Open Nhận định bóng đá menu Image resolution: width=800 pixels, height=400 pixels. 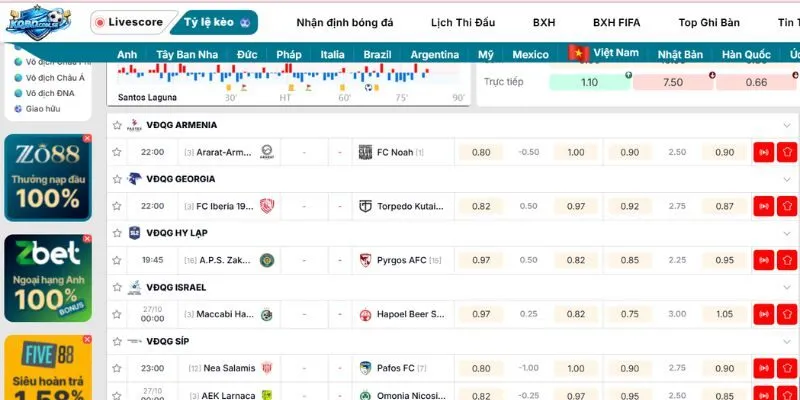[x=345, y=23]
